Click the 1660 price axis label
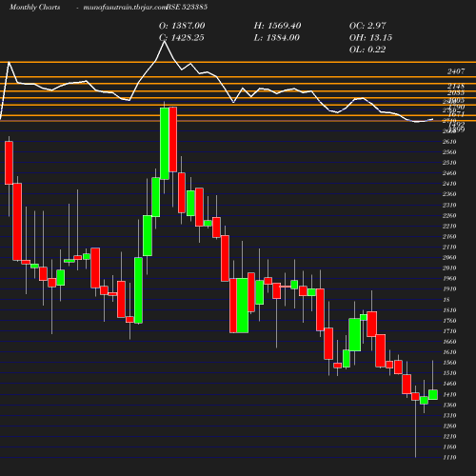 click(x=449, y=342)
